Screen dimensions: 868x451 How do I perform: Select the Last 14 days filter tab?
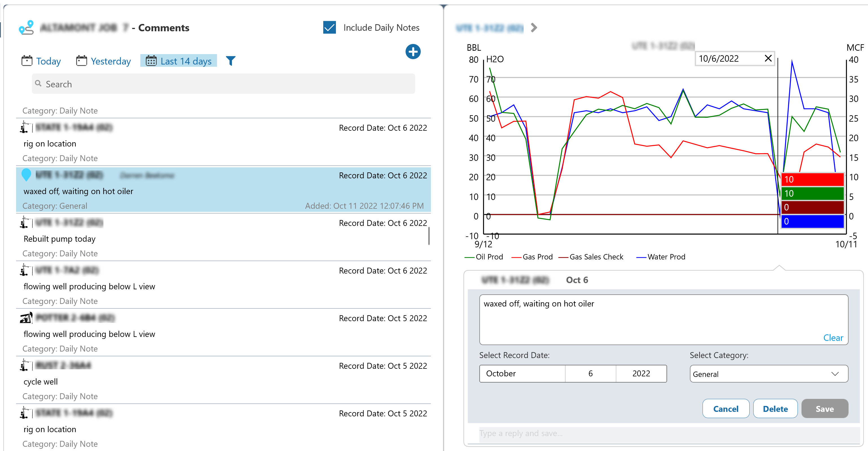pos(179,61)
